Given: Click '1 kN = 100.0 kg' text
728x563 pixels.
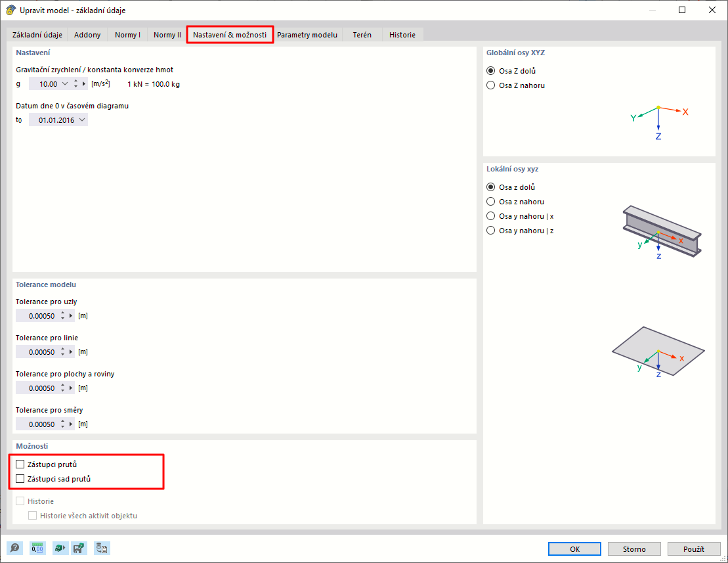Looking at the screenshot, I should [154, 84].
